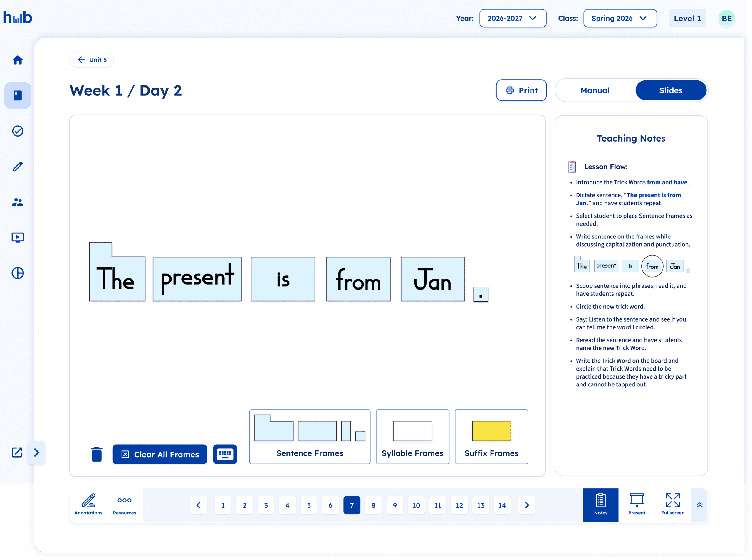Jump to slide 10 in the navigator
Image resolution: width=752 pixels, height=560 pixels.
click(416, 505)
